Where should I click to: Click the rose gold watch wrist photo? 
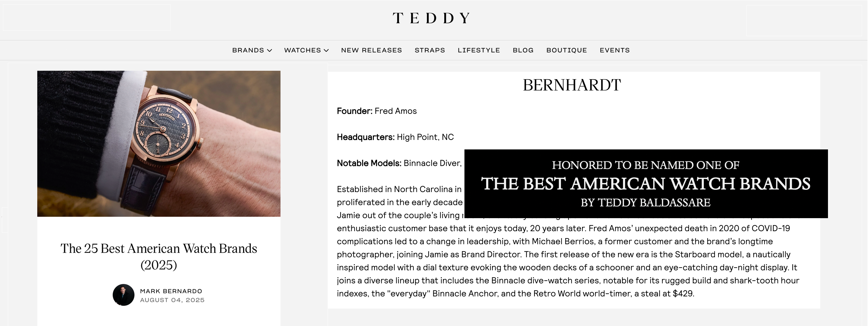pos(159,143)
